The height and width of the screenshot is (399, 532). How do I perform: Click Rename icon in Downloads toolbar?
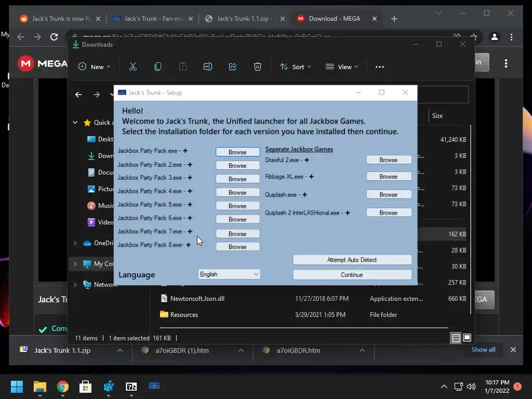point(208,66)
